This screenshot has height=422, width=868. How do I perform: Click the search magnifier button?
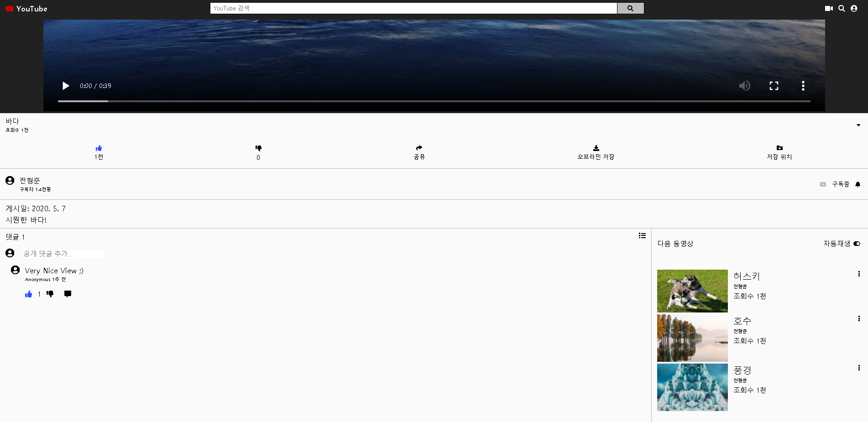[x=630, y=8]
